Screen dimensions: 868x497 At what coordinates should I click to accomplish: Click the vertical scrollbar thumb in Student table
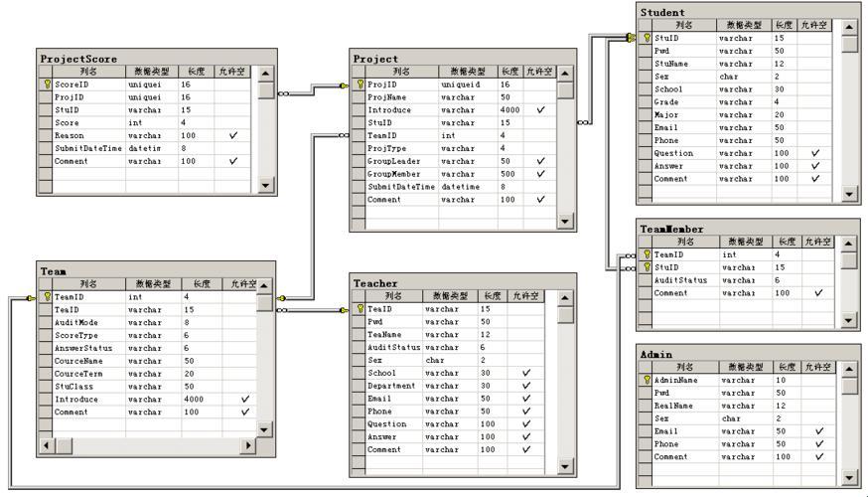(x=850, y=43)
